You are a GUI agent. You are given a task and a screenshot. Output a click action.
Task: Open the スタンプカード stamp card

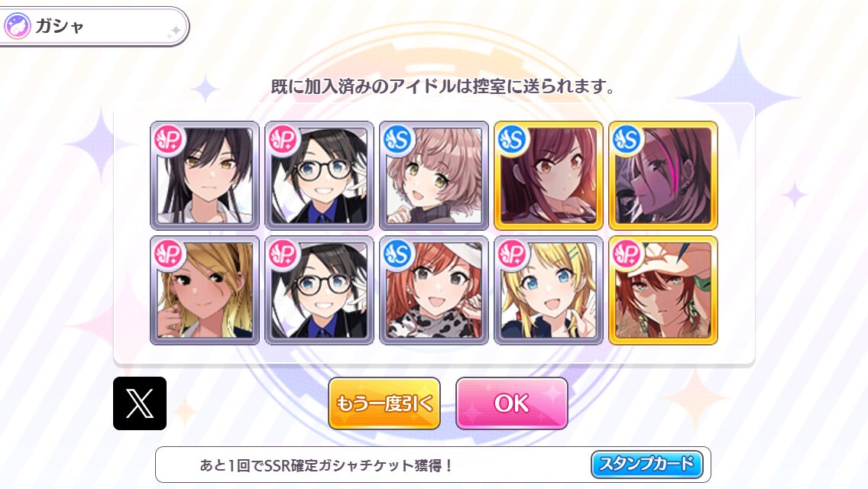coord(647,464)
